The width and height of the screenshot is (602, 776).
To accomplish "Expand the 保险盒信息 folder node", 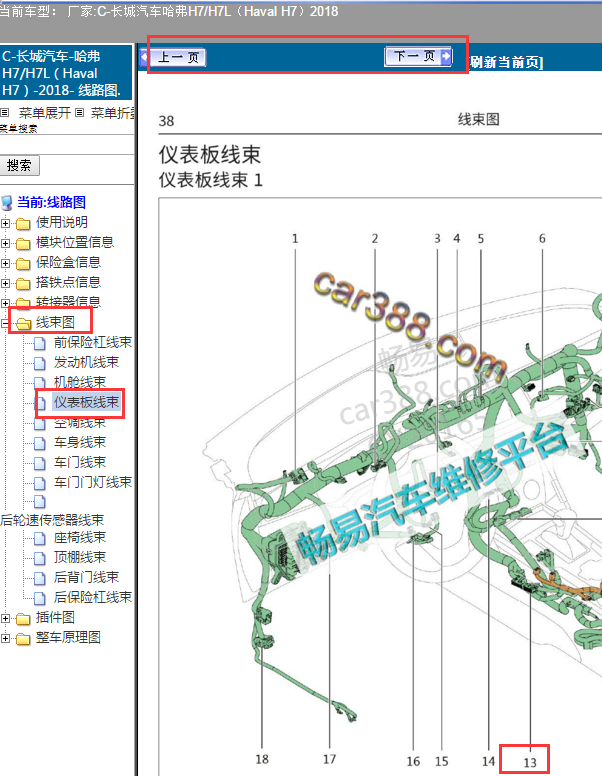I will point(5,263).
